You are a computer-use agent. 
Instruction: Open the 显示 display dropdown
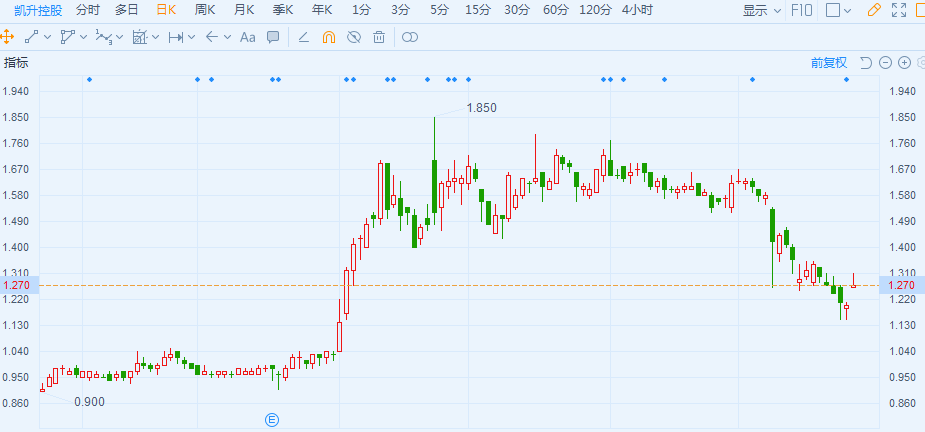click(x=762, y=10)
